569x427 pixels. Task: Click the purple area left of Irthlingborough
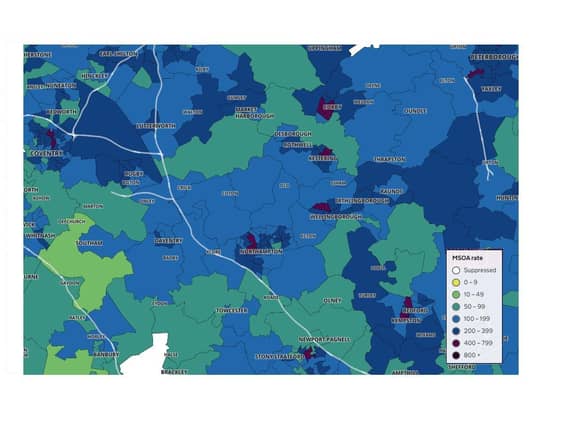321,207
